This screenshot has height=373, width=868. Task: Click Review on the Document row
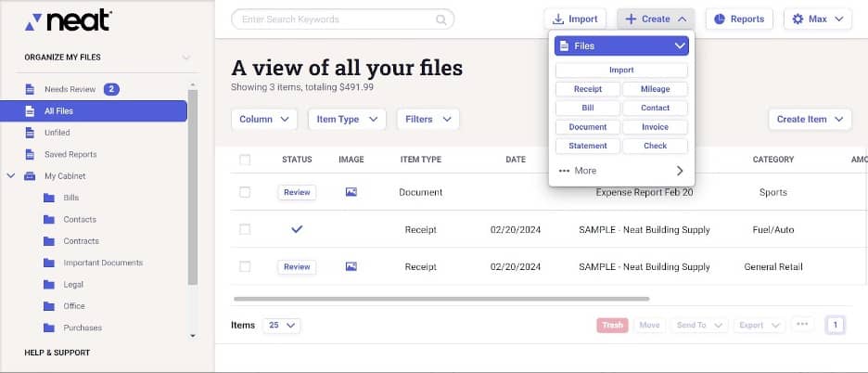point(297,192)
